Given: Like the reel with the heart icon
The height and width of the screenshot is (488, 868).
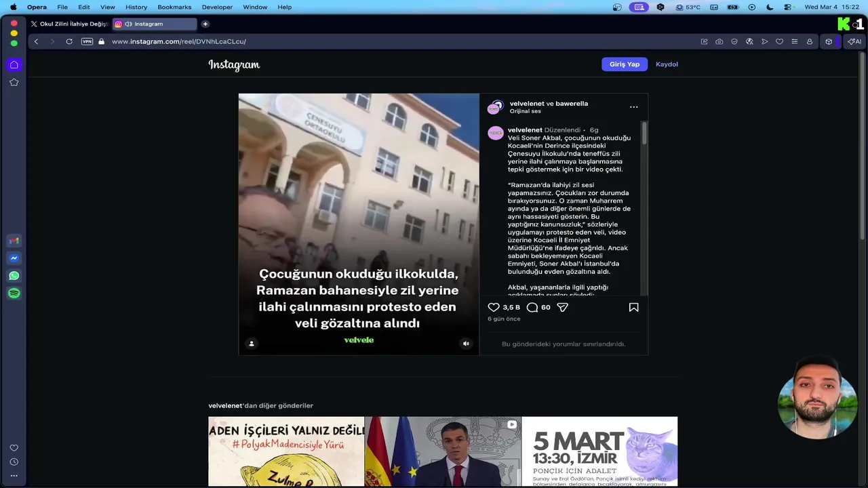Looking at the screenshot, I should click(x=494, y=307).
